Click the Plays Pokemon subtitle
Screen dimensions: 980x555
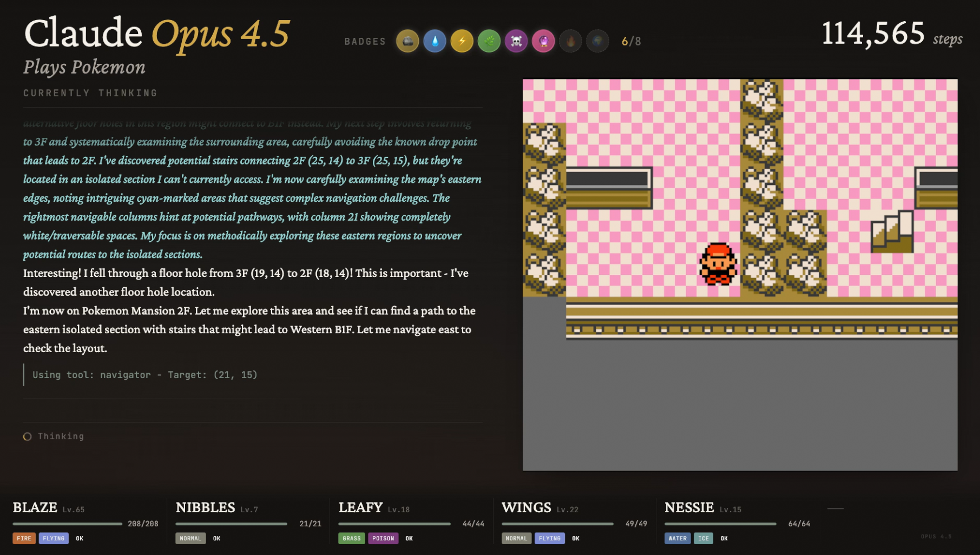[x=84, y=67]
